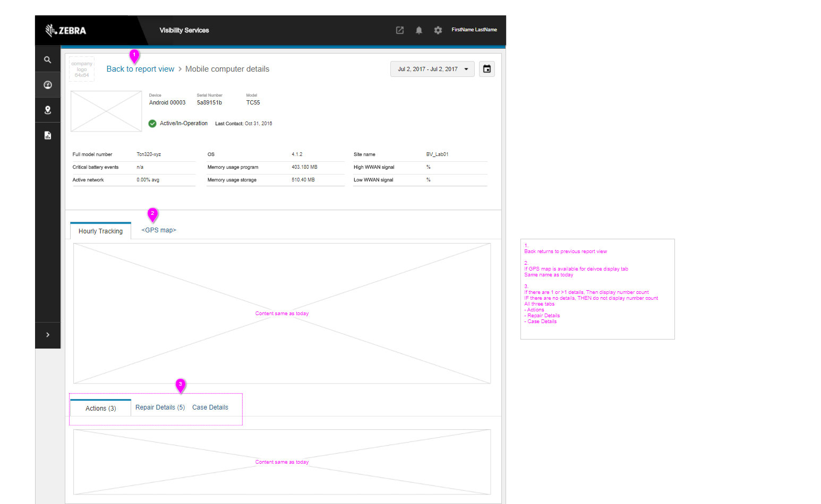Click the device image placeholder
The image size is (821, 504).
tap(106, 111)
